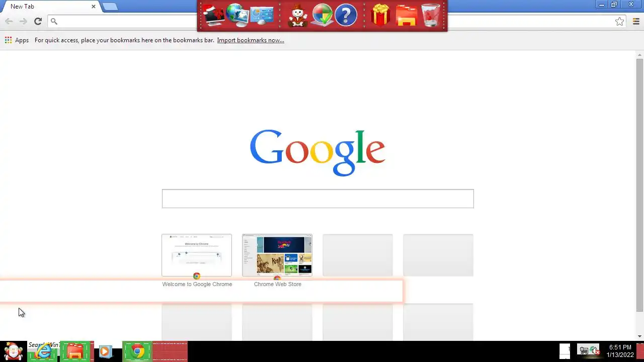Click the show desktop red button
Screen dimensions: 644x362
click(640, 351)
